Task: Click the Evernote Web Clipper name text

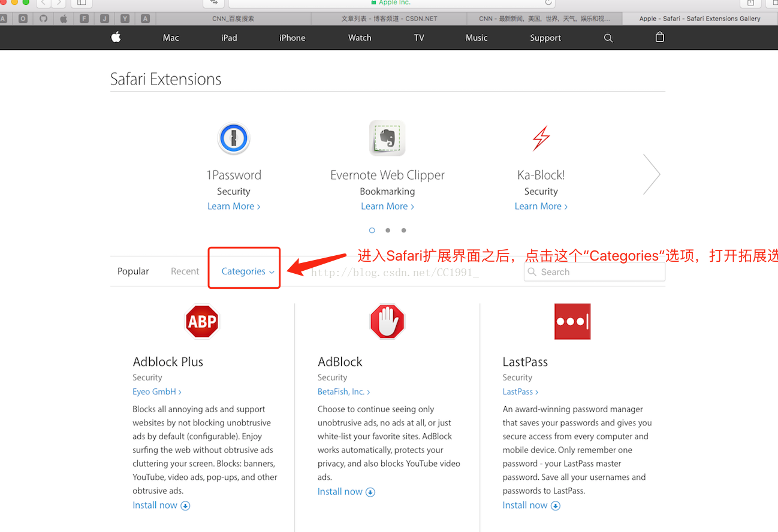Action: [x=387, y=175]
